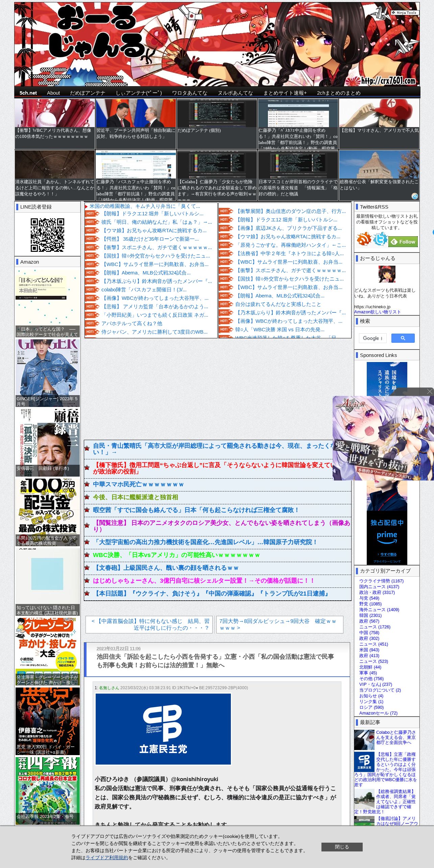The width and height of the screenshot is (434, 868).
Task: Open the blue Twitter bird icon
Action: tap(380, 239)
